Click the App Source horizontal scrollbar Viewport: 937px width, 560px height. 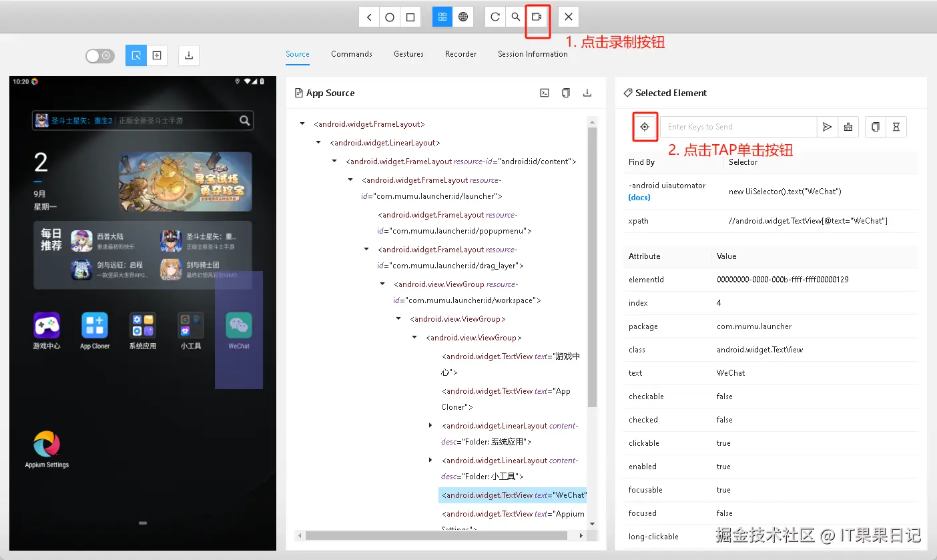(x=436, y=535)
